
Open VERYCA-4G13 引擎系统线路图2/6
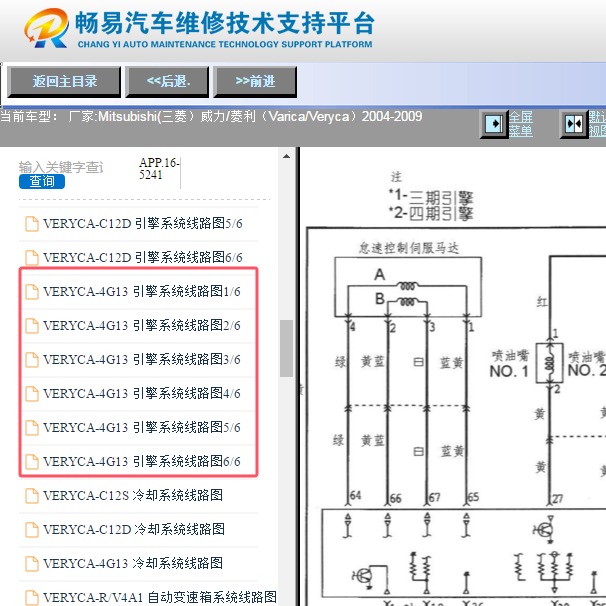coord(141,325)
